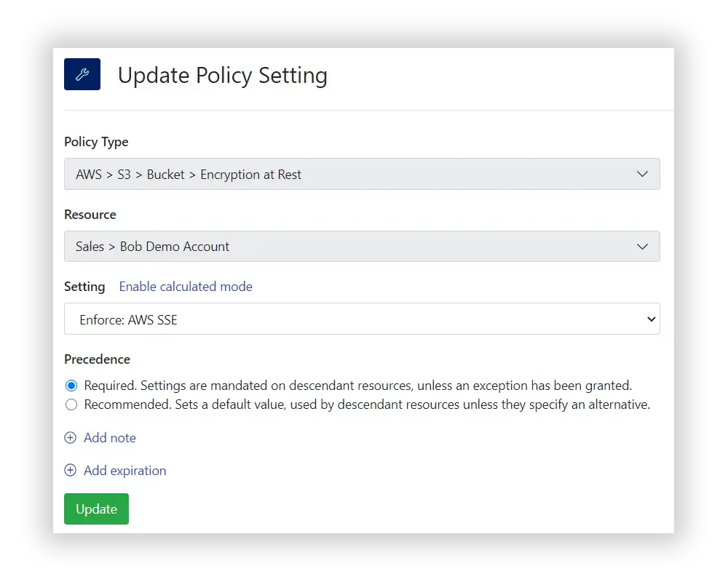Click the plus circle icon for Add expiration
This screenshot has width=728, height=582.
pos(70,470)
